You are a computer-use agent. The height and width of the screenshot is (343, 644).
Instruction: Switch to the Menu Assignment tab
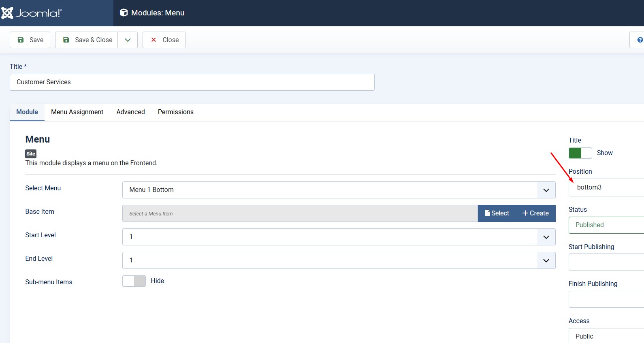pos(77,112)
